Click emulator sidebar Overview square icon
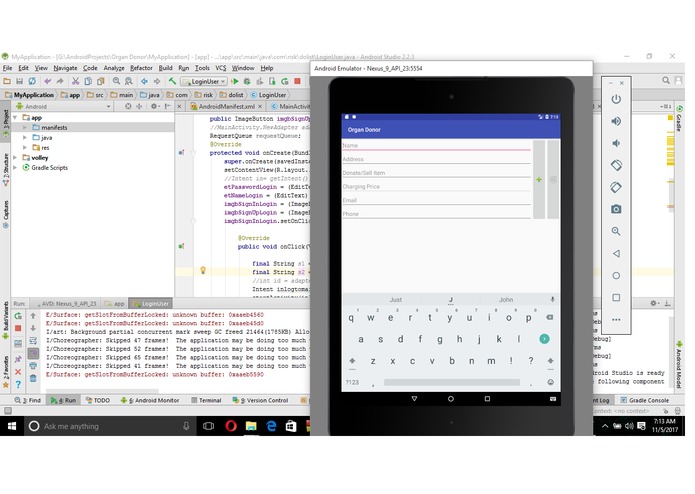This screenshot has width=695, height=494. coord(616,298)
